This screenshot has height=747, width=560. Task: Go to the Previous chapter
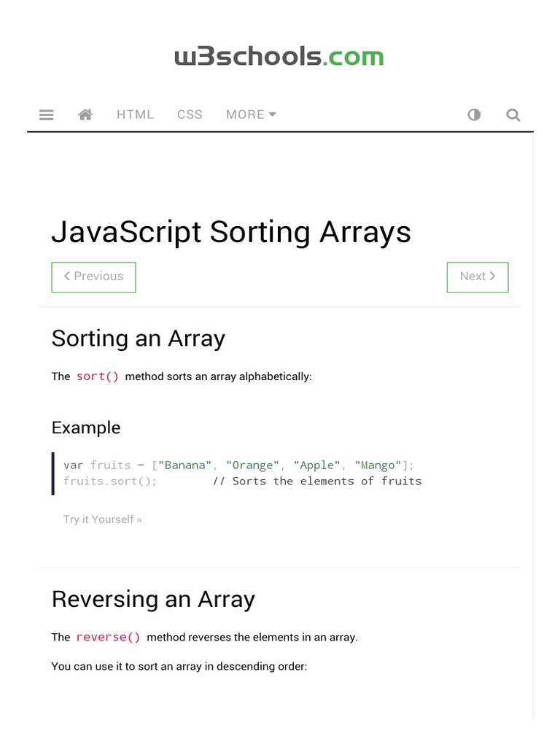point(93,276)
